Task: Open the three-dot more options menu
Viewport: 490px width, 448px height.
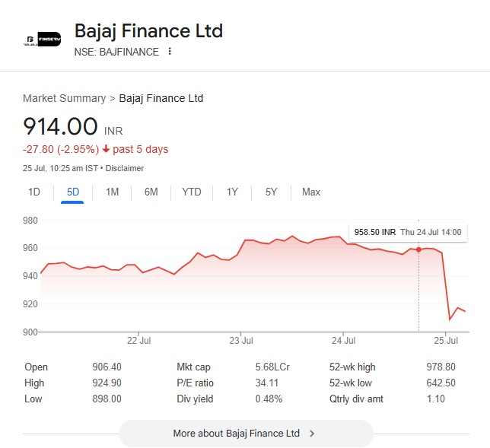Action: coord(170,52)
